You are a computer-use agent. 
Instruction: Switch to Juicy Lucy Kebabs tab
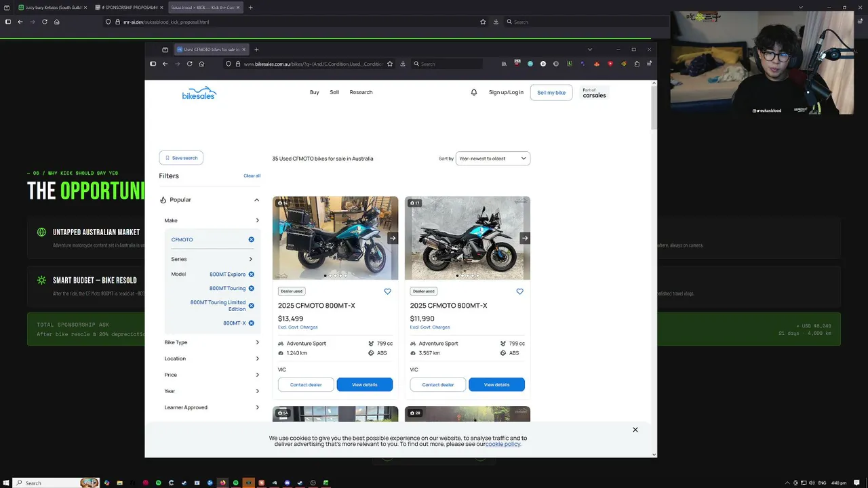click(52, 7)
